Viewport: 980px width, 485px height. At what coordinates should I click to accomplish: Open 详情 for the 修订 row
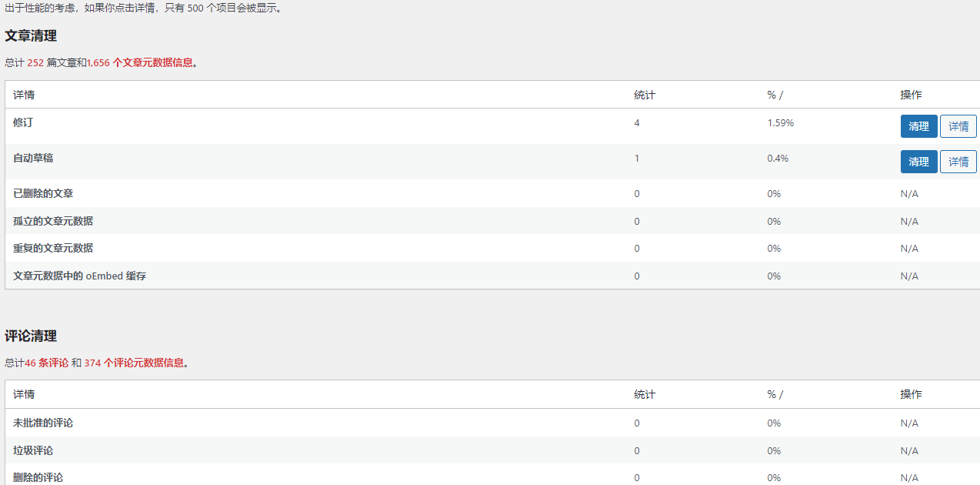pyautogui.click(x=958, y=126)
